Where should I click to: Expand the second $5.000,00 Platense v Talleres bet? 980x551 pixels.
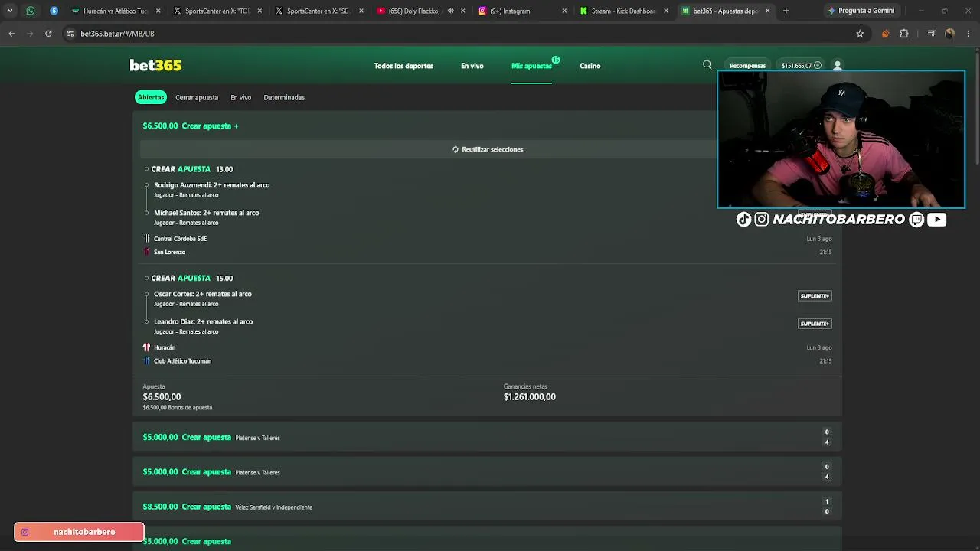[x=487, y=472]
